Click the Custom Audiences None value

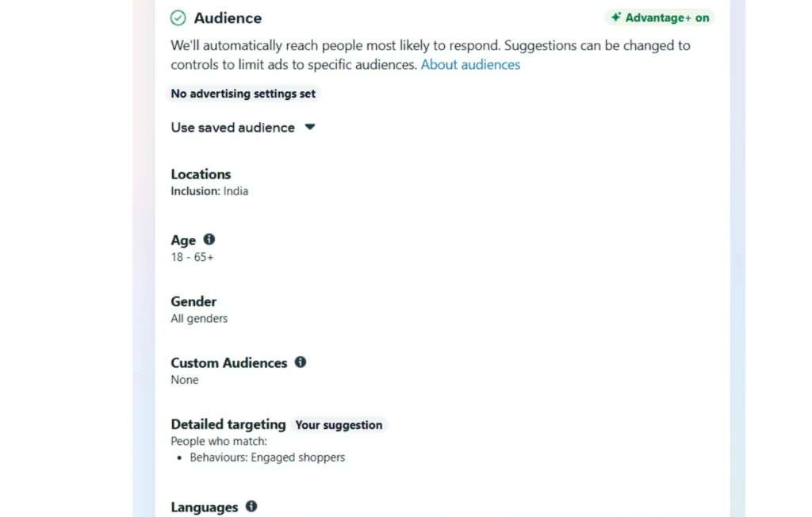pyautogui.click(x=185, y=380)
